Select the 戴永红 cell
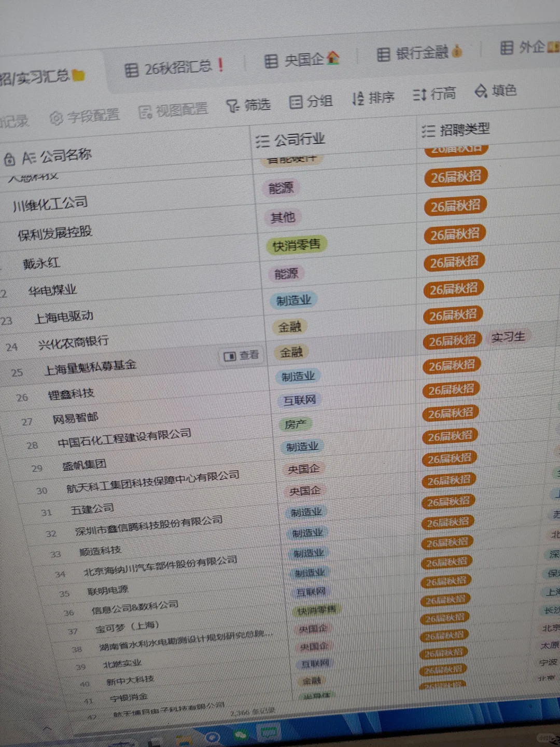 pyautogui.click(x=41, y=263)
